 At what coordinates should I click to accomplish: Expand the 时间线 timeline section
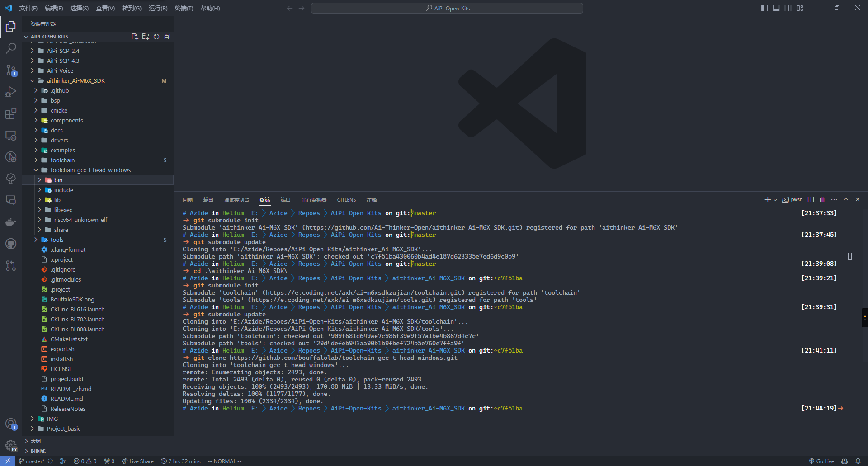27,451
